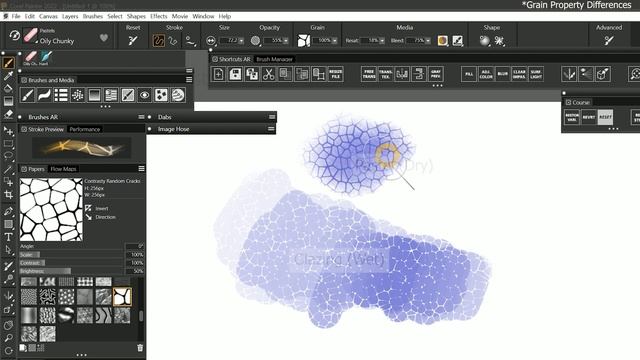The image size is (640, 360).
Task: Select the Pen tool in the toolbox
Action: coord(9,211)
